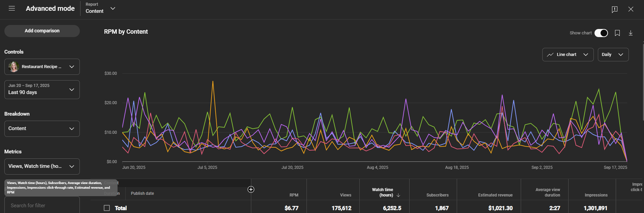The width and height of the screenshot is (644, 213).
Task: Sort by Average view duration header
Action: 548,192
